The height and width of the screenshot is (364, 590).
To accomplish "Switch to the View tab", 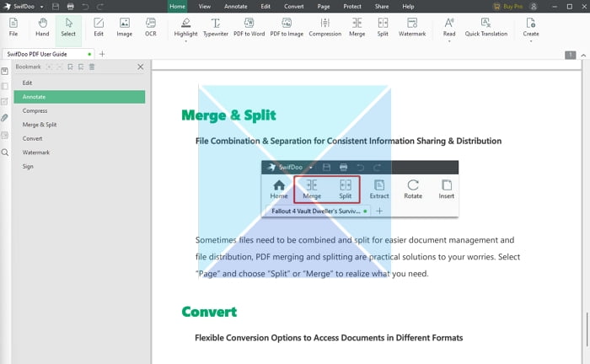I will coord(205,7).
